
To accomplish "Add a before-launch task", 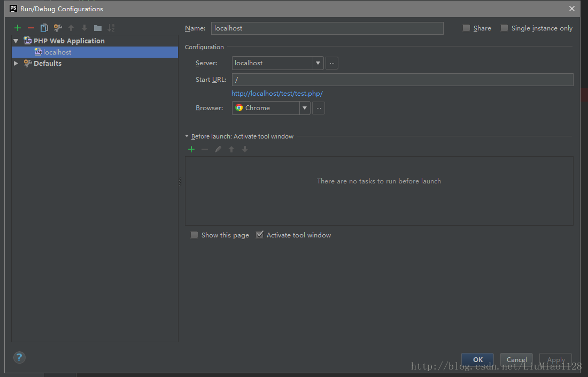I will (191, 149).
